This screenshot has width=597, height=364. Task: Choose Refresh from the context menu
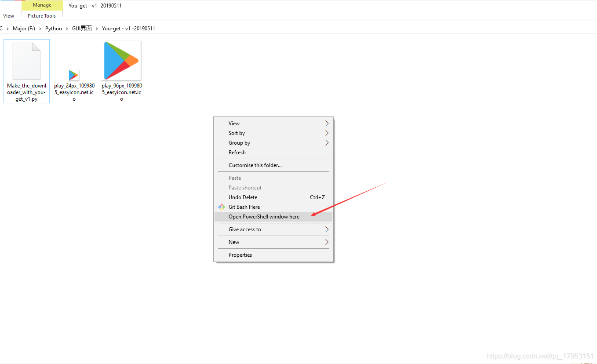[273, 153]
